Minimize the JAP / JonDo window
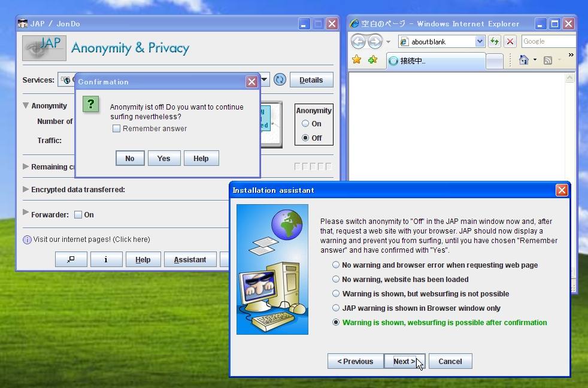Image resolution: width=588 pixels, height=388 pixels. (304, 24)
